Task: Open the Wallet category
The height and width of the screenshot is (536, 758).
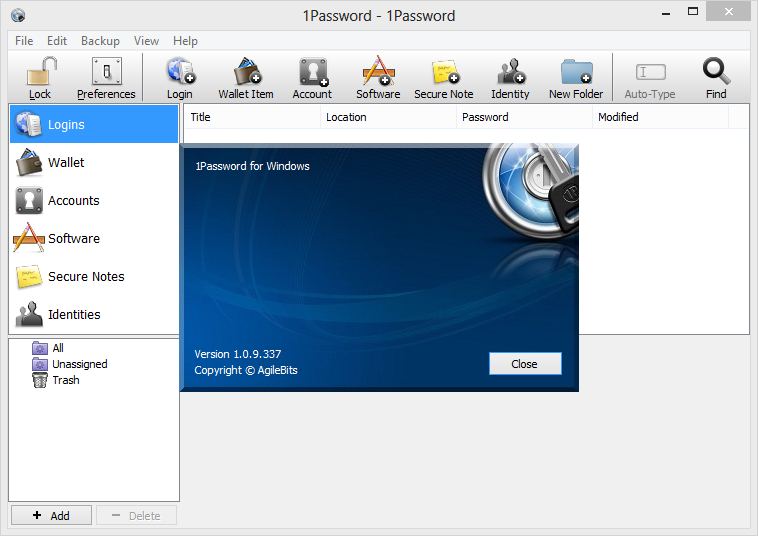Action: tap(94, 162)
